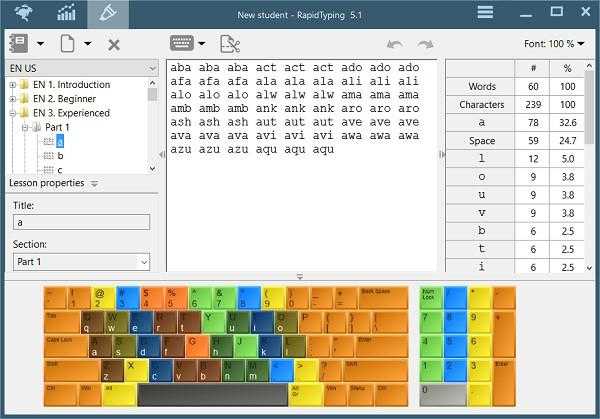This screenshot has width=600, height=419.
Task: Expand the EN 1. Introduction folder
Action: click(x=13, y=85)
